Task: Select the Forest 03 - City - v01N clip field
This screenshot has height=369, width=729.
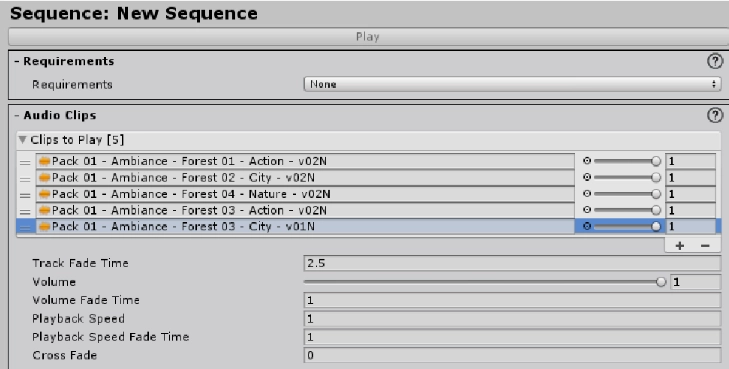Action: pos(305,226)
